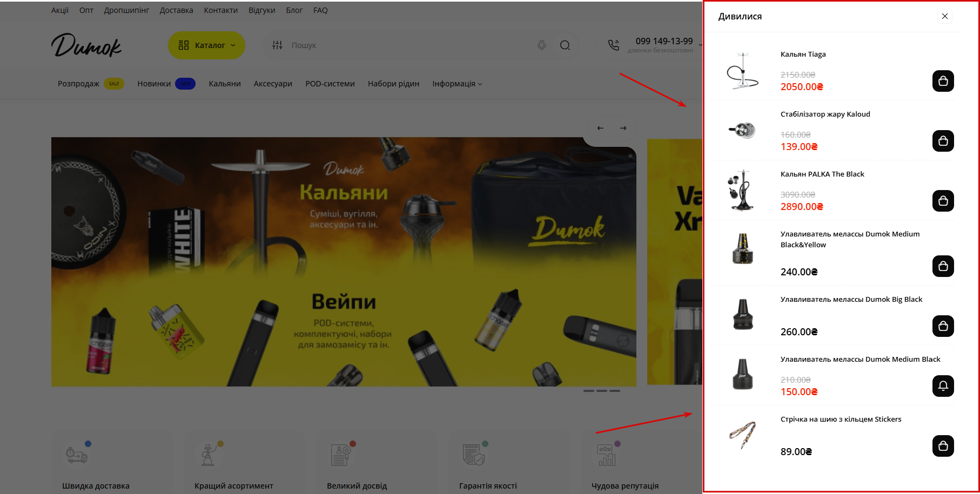Click phone number 099 149-13-99
The width and height of the screenshot is (980, 494).
pyautogui.click(x=664, y=41)
